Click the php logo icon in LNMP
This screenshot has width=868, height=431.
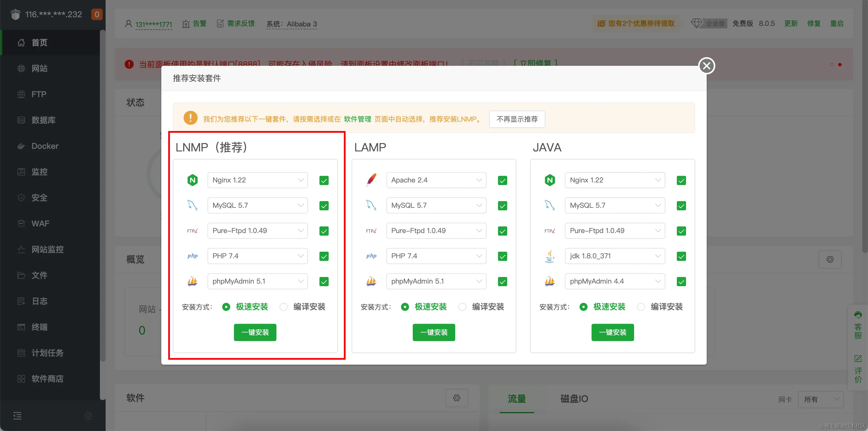[x=192, y=256]
